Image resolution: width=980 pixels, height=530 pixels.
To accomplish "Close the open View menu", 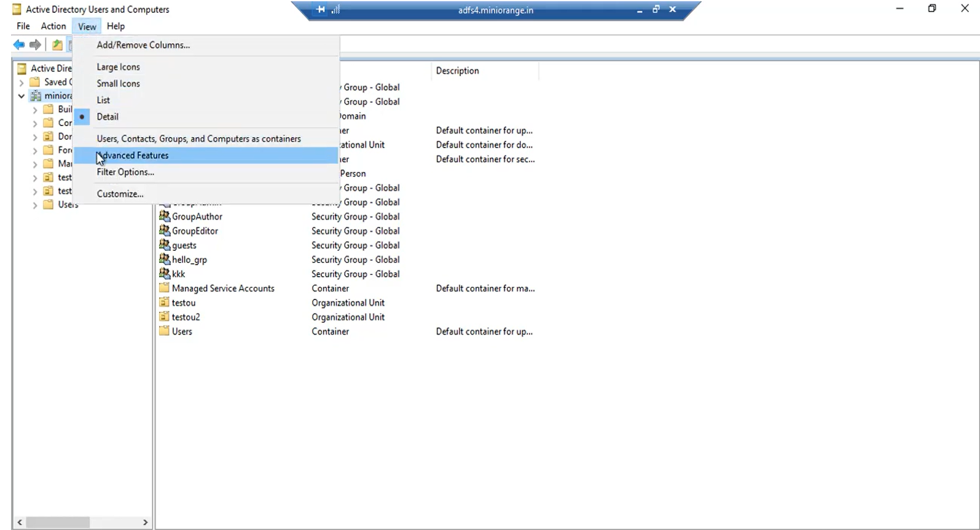I will (x=87, y=26).
